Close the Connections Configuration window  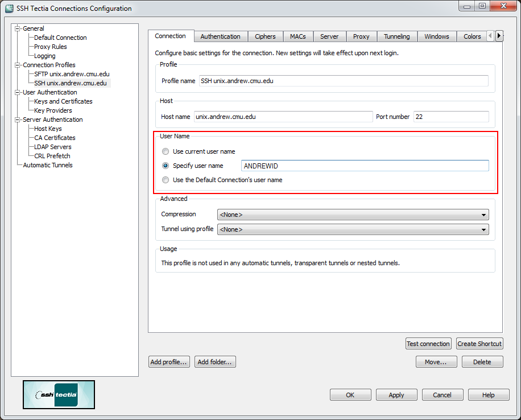click(x=503, y=6)
